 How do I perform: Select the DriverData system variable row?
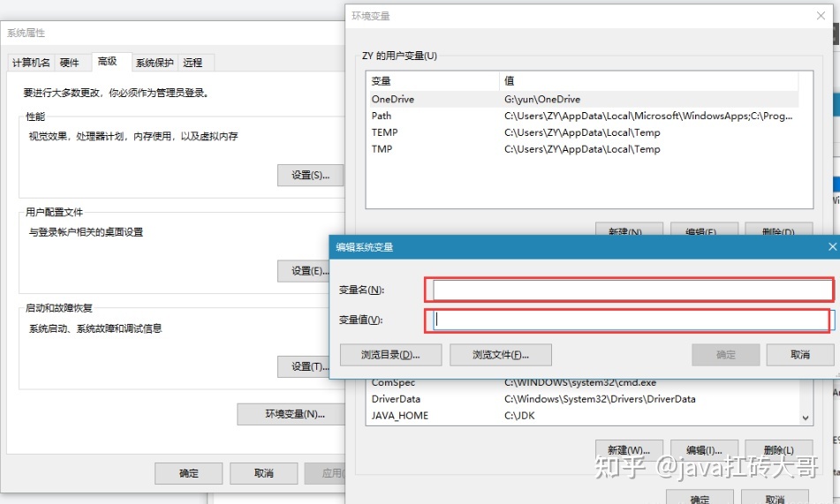(x=584, y=399)
